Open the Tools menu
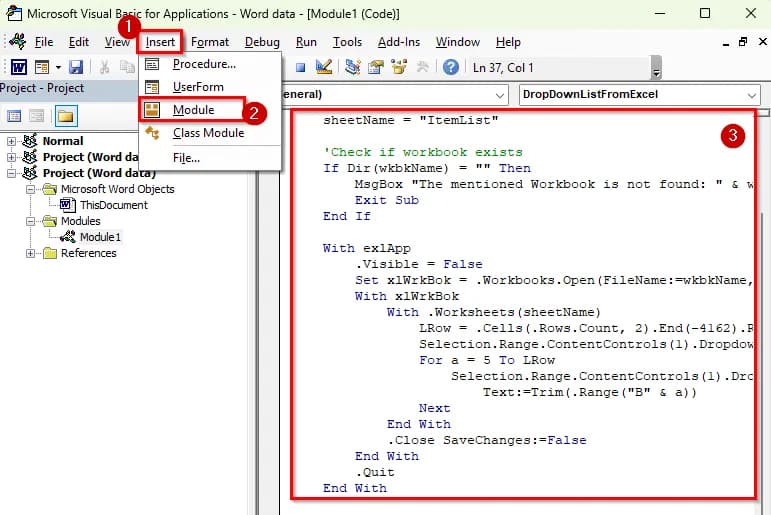The height and width of the screenshot is (515, 771). [347, 42]
